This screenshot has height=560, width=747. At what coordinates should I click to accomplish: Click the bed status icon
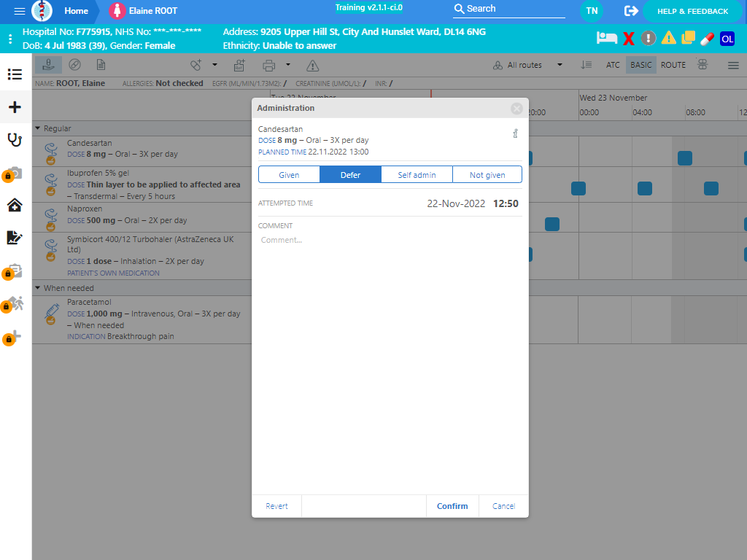606,38
